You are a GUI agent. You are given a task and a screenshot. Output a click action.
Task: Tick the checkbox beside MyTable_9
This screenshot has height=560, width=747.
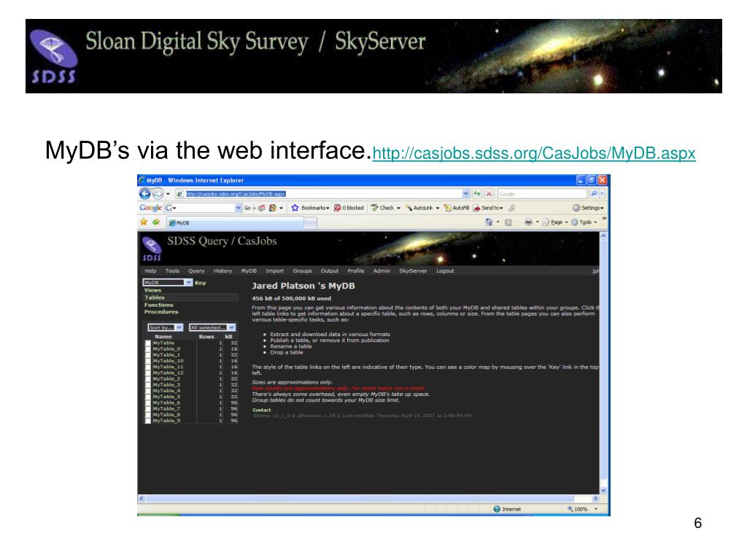click(x=147, y=421)
